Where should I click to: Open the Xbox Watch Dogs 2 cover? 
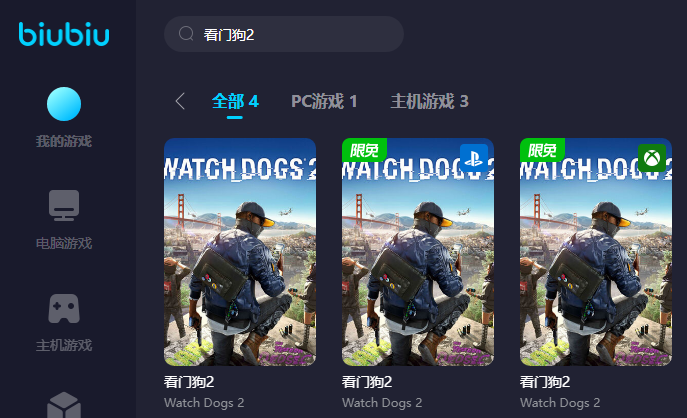click(x=596, y=252)
